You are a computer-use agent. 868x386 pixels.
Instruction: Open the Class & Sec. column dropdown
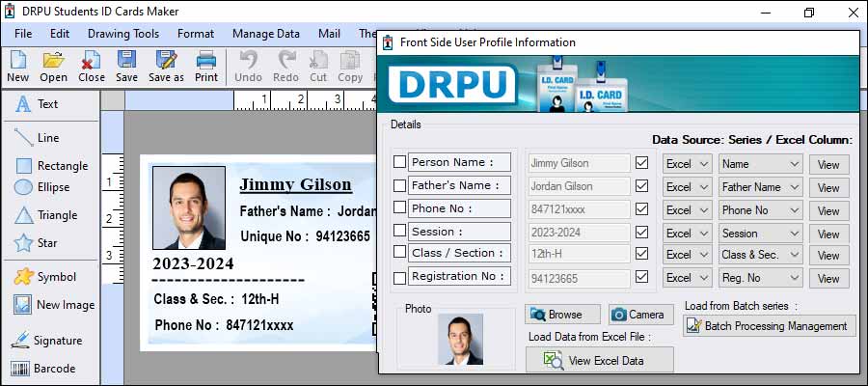point(761,255)
